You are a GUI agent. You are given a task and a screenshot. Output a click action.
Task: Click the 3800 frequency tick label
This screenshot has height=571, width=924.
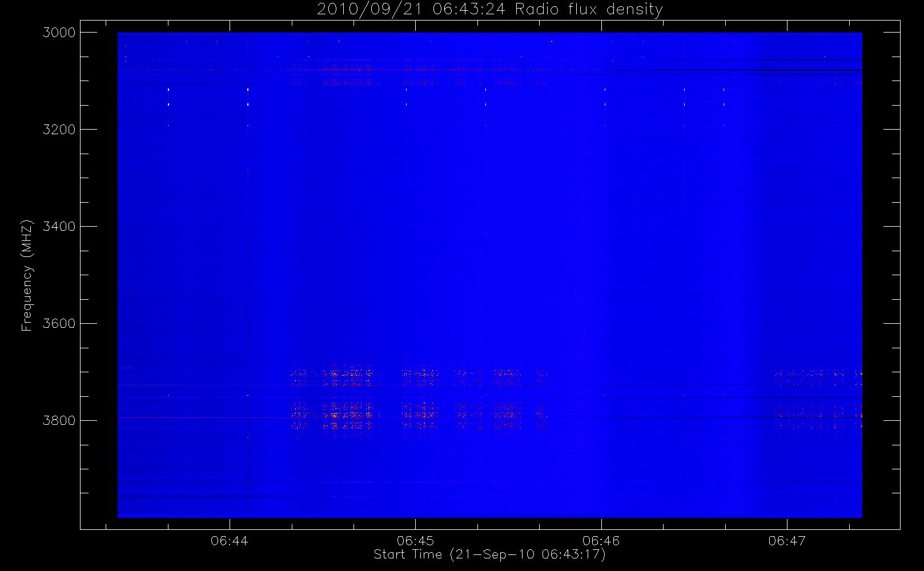point(59,421)
